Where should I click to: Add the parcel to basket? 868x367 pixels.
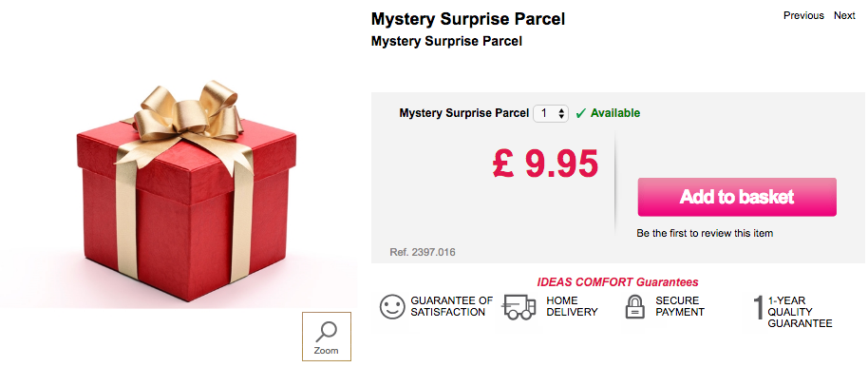click(737, 197)
